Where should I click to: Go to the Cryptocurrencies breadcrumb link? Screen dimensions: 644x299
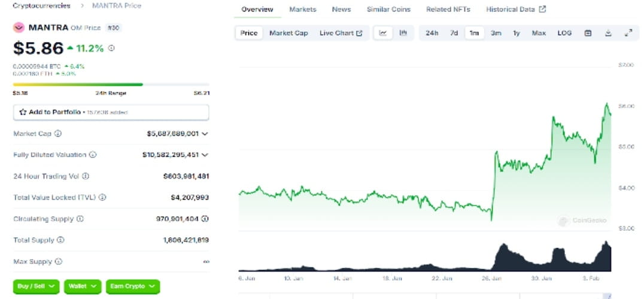[x=41, y=6]
